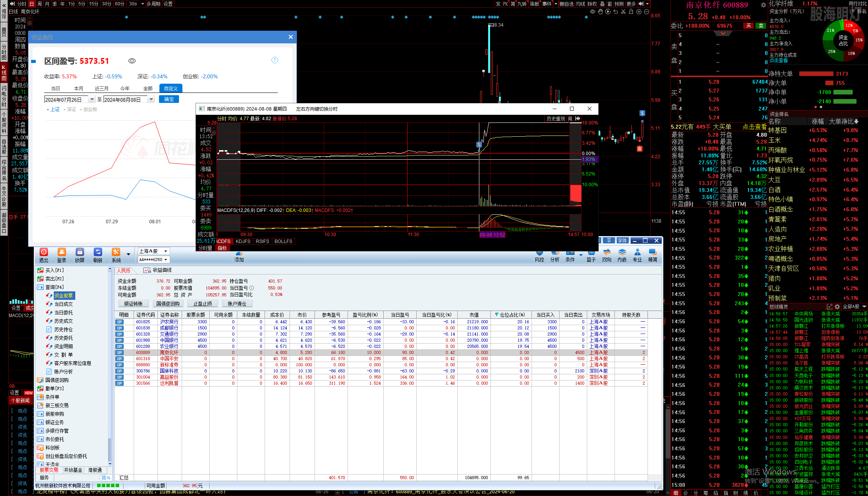Open the 全部A股 filter dropdown
Screen dimensions: 868x496
click(x=855, y=307)
